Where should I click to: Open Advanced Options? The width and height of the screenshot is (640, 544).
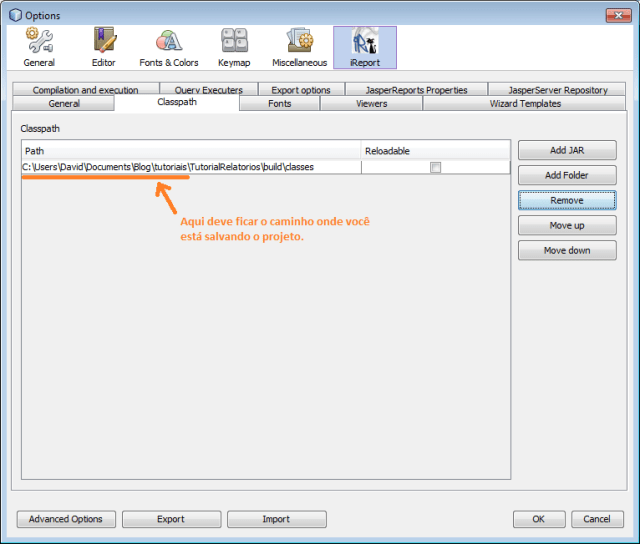pyautogui.click(x=66, y=519)
